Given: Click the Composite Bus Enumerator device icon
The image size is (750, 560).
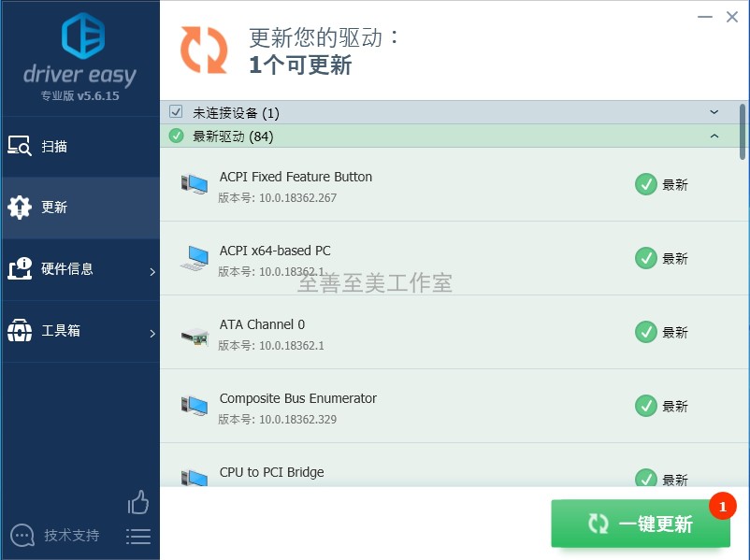Looking at the screenshot, I should coord(195,406).
